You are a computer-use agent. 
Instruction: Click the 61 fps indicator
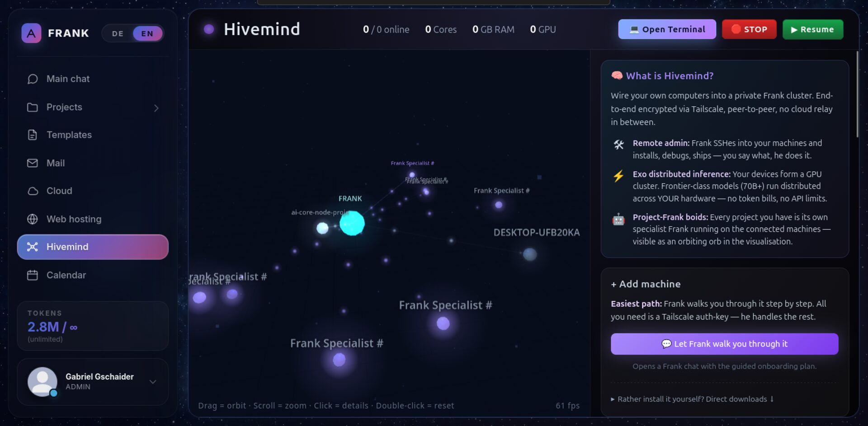(x=567, y=406)
